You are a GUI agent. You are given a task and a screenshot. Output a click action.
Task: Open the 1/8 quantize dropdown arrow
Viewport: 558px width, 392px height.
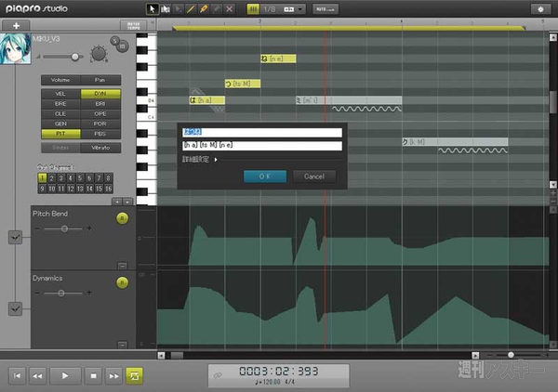pyautogui.click(x=300, y=9)
